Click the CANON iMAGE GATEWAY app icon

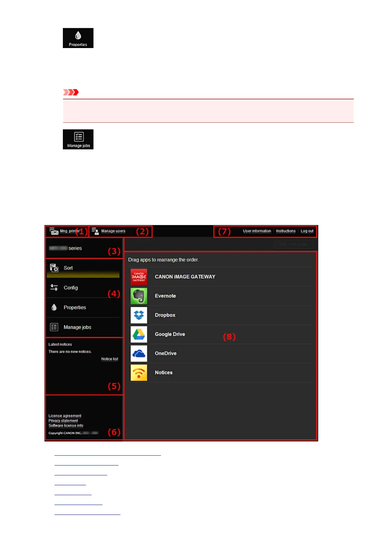click(x=139, y=277)
